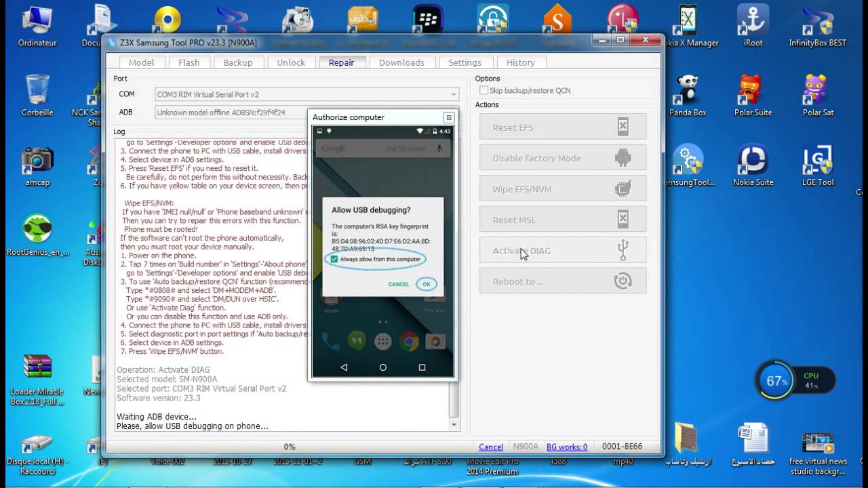868x488 pixels.
Task: Click the Reset EFS button
Action: coord(563,127)
